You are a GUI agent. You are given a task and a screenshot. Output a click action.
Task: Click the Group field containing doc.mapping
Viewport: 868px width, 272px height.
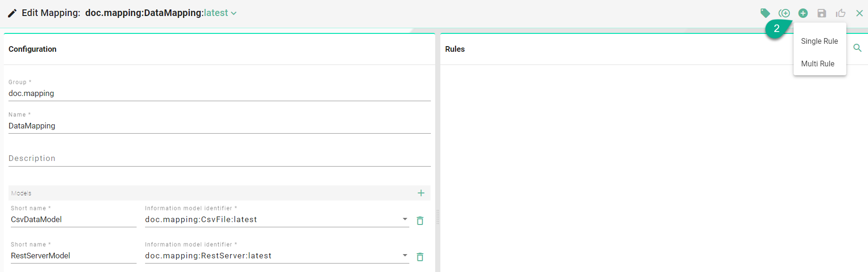pyautogui.click(x=219, y=94)
